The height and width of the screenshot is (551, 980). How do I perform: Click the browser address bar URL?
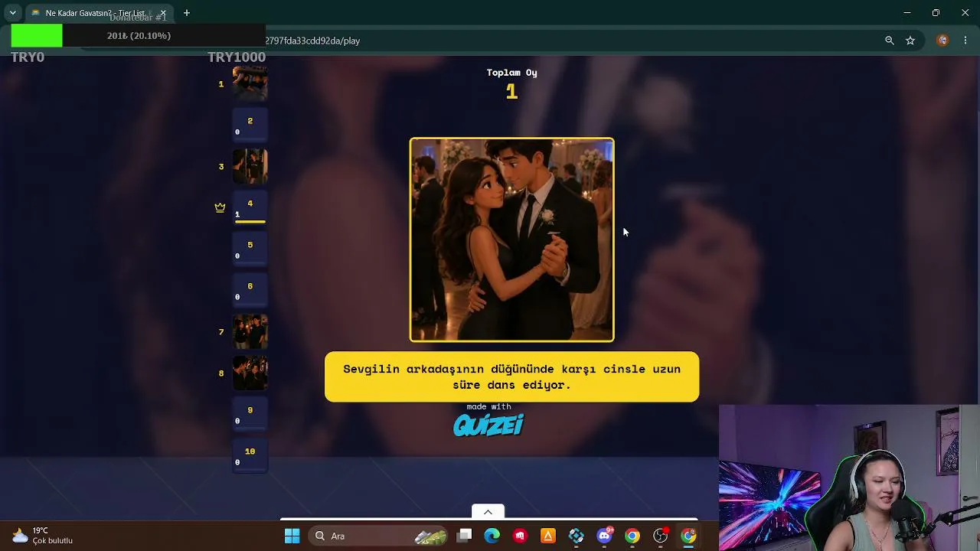(312, 41)
